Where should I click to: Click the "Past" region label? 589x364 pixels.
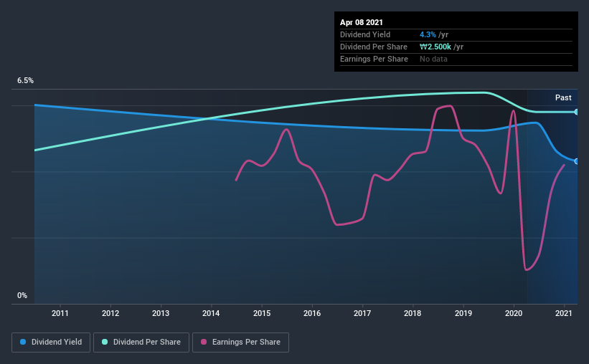[563, 97]
